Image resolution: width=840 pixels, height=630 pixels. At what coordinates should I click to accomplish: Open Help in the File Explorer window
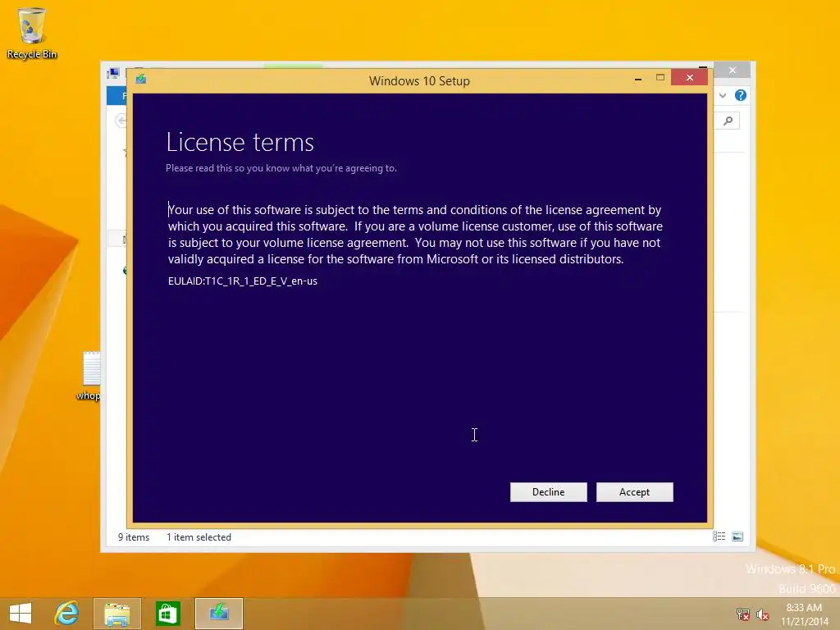741,95
